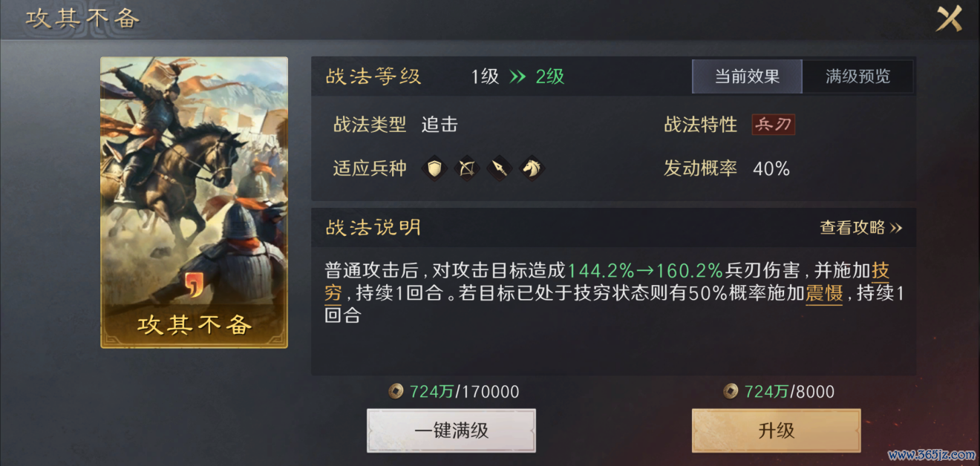Close the 攻其不备 panel with crossed swords icon
The width and height of the screenshot is (980, 466).
[x=949, y=19]
